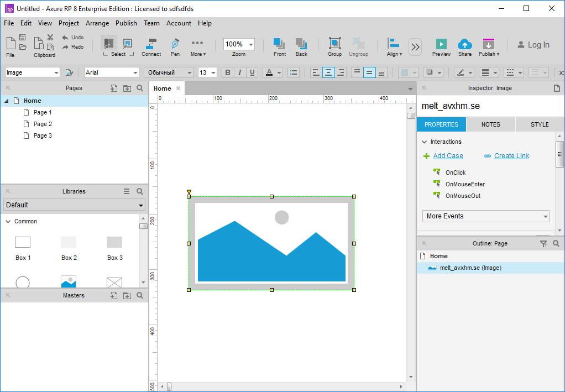Image resolution: width=565 pixels, height=392 pixels.
Task: Toggle Underline formatting
Action: point(252,72)
